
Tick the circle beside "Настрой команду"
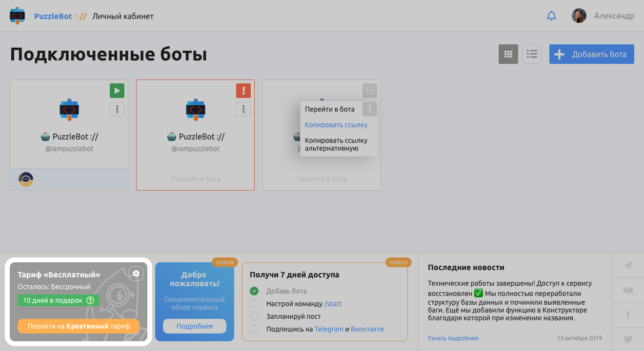click(x=254, y=304)
